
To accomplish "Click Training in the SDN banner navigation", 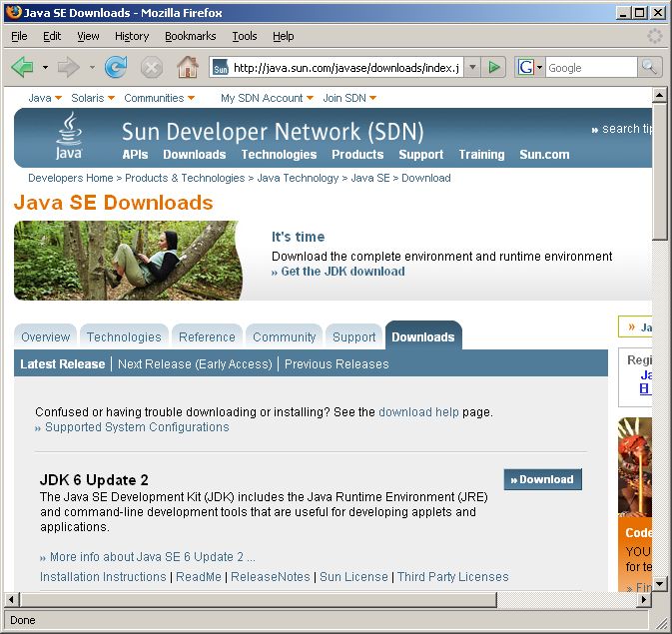I will tap(481, 155).
